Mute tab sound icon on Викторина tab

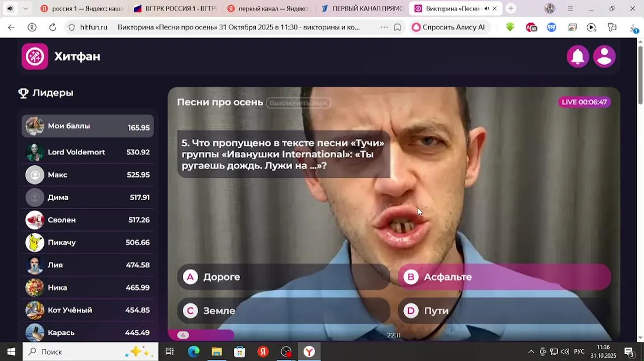coord(487,9)
